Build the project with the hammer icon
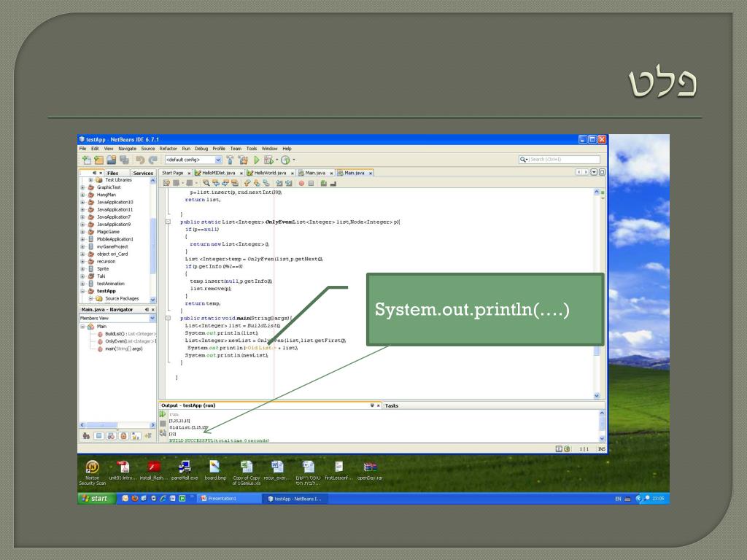747x560 pixels. click(230, 160)
